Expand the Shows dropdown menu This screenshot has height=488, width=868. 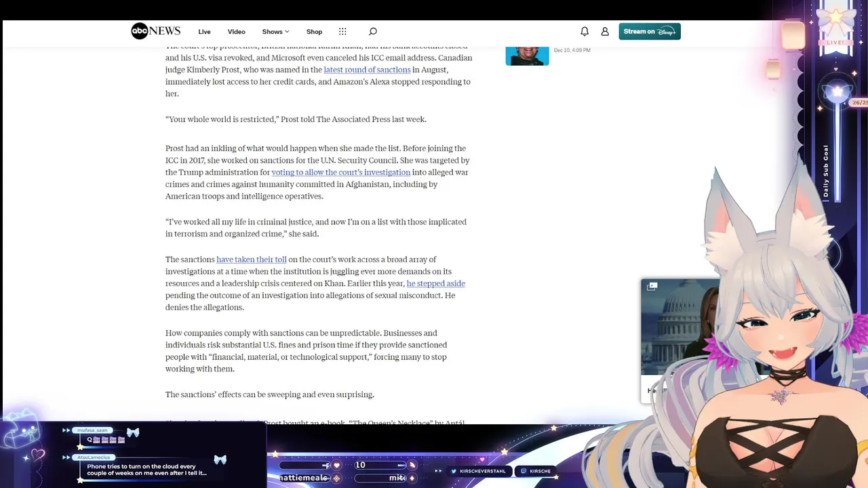[x=275, y=32]
